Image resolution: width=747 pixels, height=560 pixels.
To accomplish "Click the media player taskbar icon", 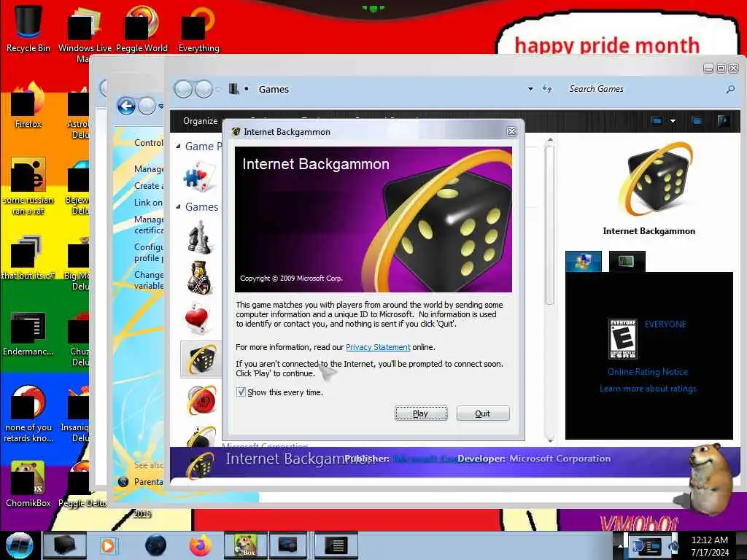I will tap(108, 545).
